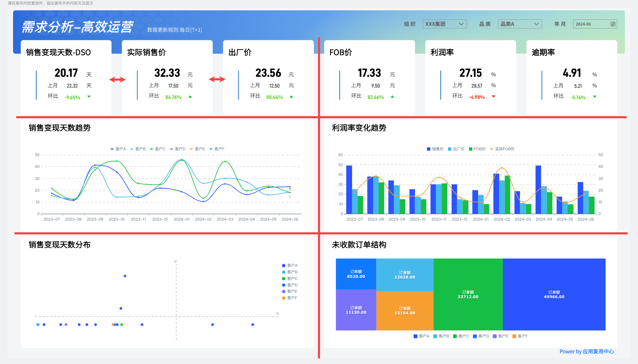
Task: Select the purple treemap block 11130.00
Action: tap(356, 310)
